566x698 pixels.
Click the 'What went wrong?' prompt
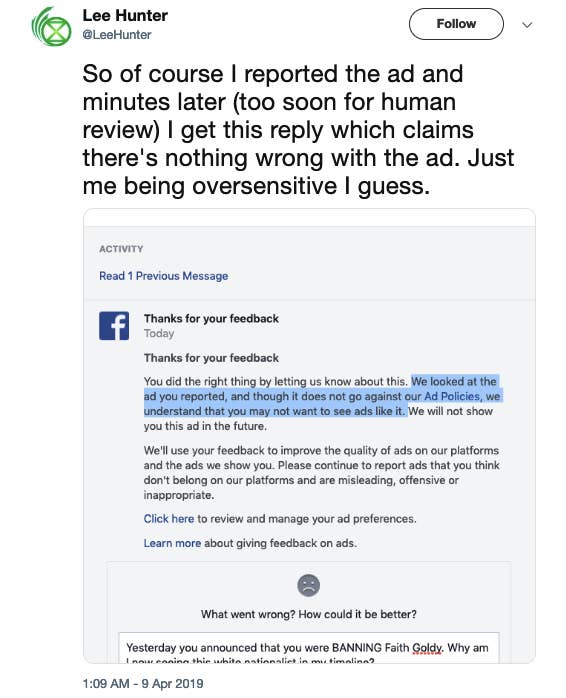309,614
